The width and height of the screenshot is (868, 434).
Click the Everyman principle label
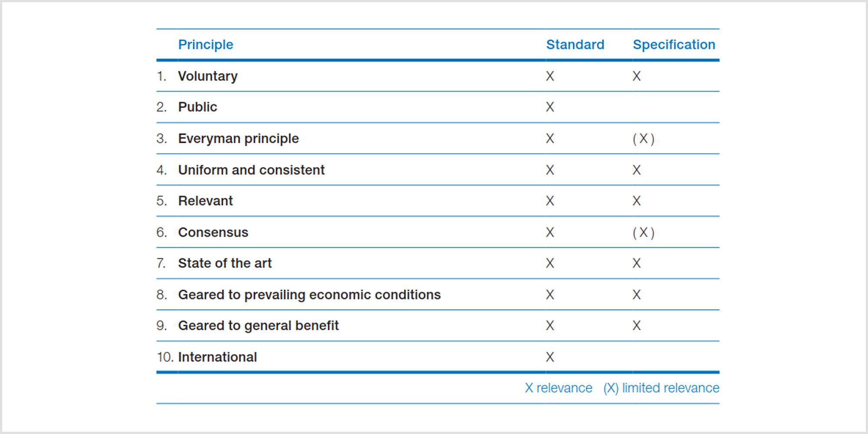(x=238, y=139)
